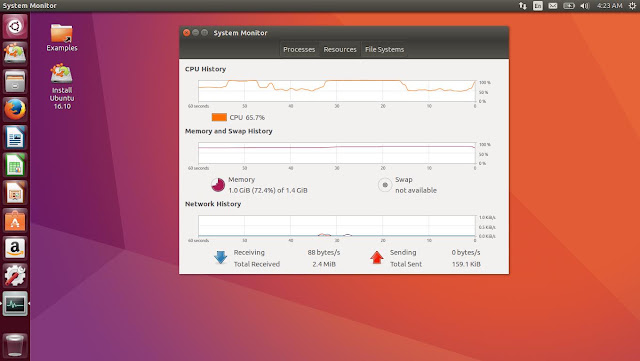
Task: Open the keyboard layout indicator
Action: coord(538,6)
